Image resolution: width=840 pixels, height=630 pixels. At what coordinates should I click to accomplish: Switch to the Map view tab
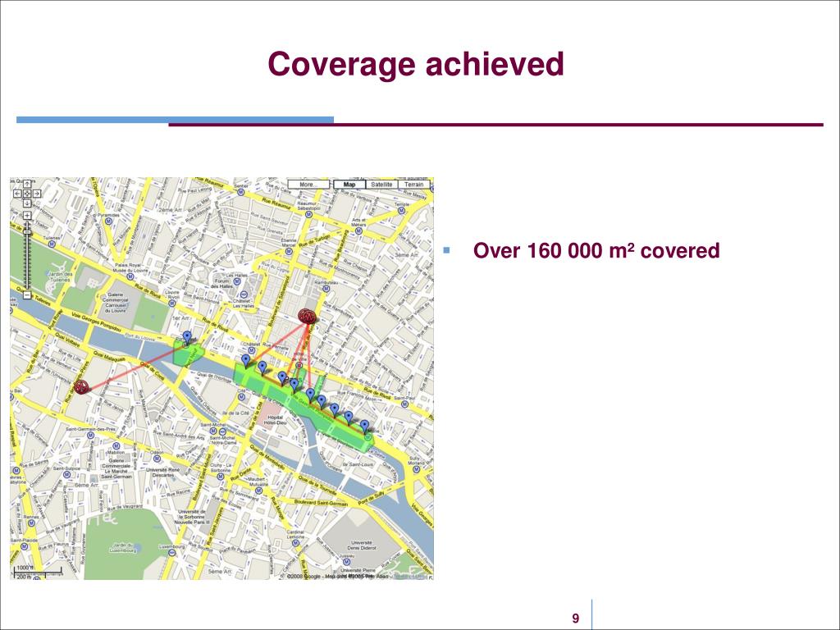click(x=349, y=185)
